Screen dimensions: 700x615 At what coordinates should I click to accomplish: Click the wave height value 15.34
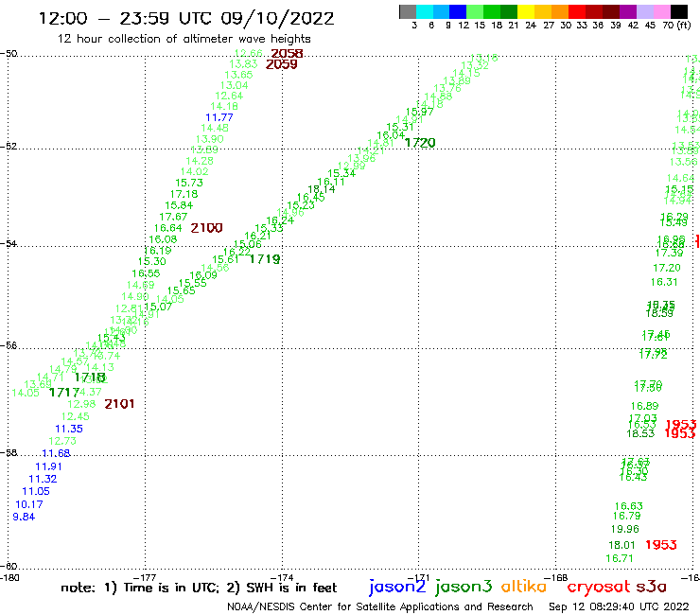tap(341, 173)
